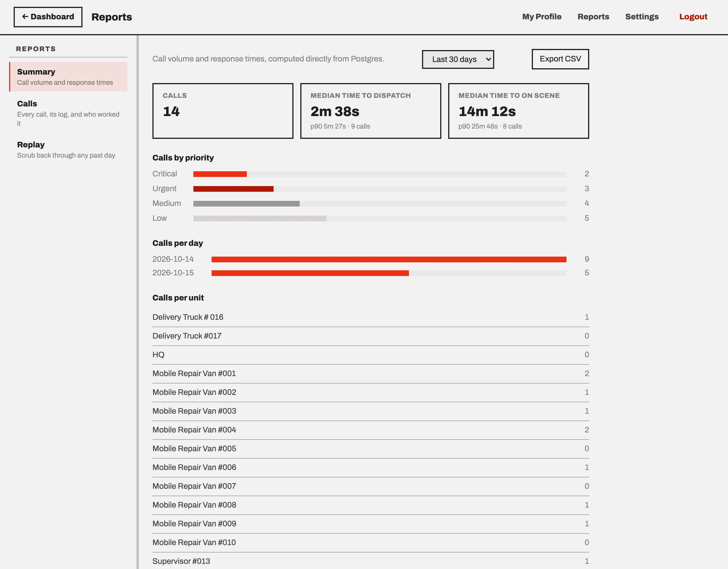Select the Delivery Truck # 016 row
The image size is (728, 569).
(x=371, y=317)
